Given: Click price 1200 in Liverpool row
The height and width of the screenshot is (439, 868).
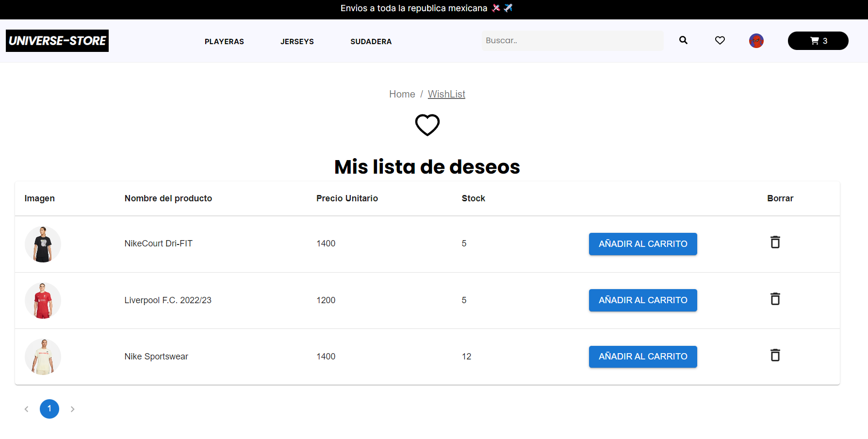Looking at the screenshot, I should click(326, 300).
